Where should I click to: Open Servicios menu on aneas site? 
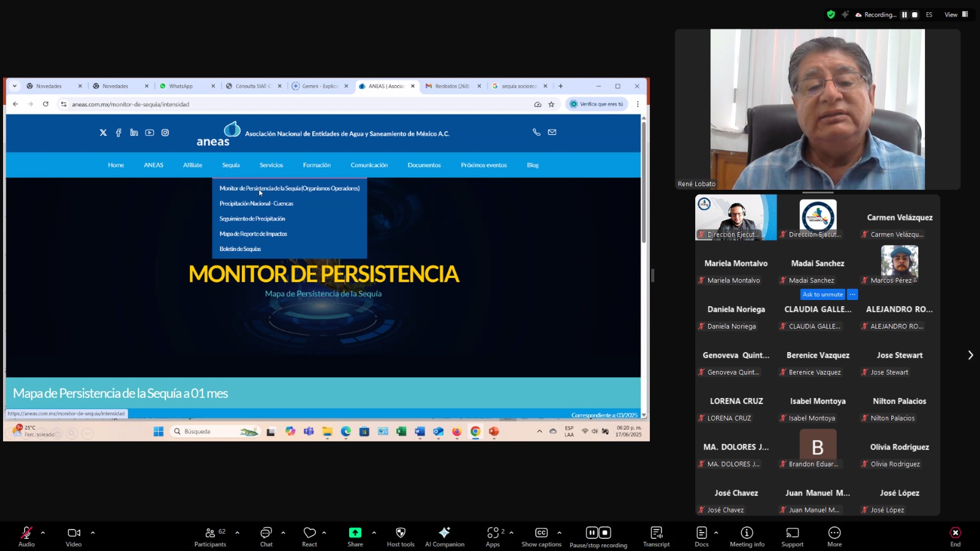271,165
